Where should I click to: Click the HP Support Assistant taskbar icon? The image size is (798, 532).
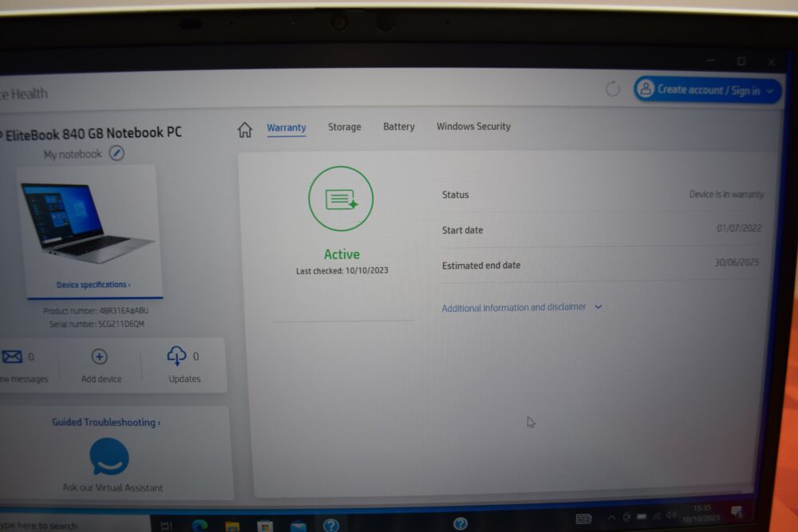click(x=331, y=525)
